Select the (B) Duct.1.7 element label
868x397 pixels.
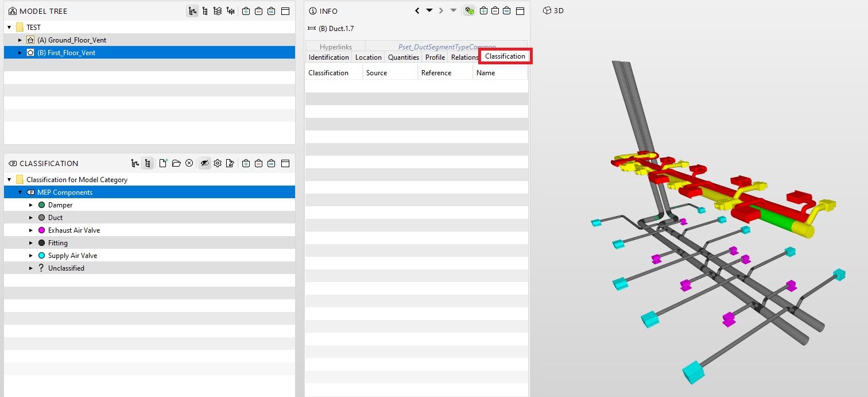click(x=336, y=28)
